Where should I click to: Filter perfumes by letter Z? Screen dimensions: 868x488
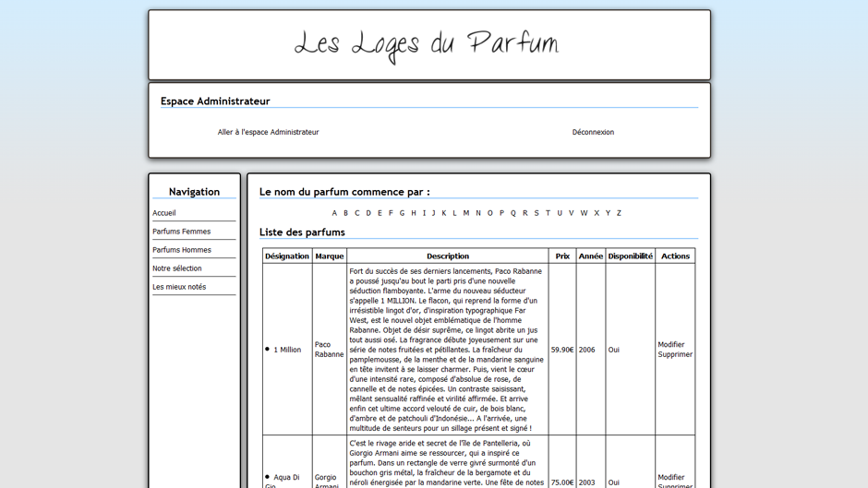pyautogui.click(x=619, y=213)
